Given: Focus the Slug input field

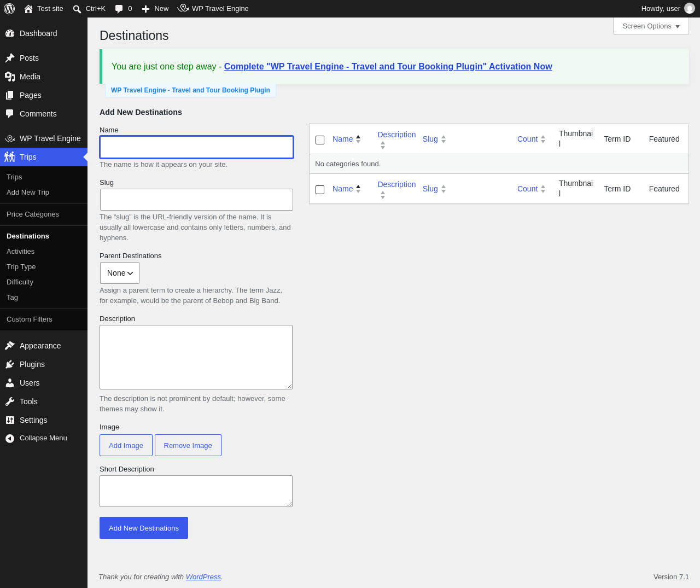Looking at the screenshot, I should [x=196, y=200].
